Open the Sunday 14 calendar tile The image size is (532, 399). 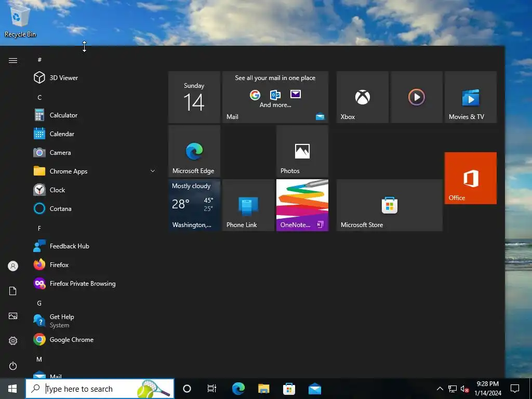(194, 97)
